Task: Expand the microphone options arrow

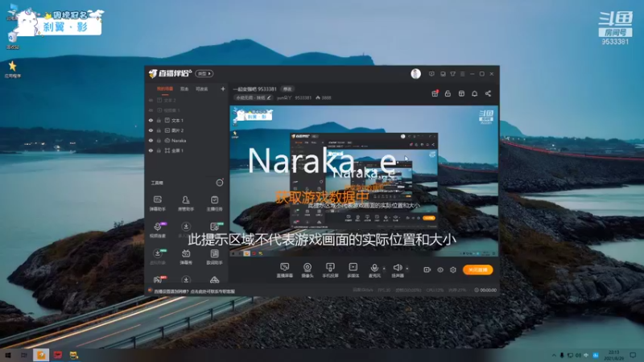Action: (384, 269)
